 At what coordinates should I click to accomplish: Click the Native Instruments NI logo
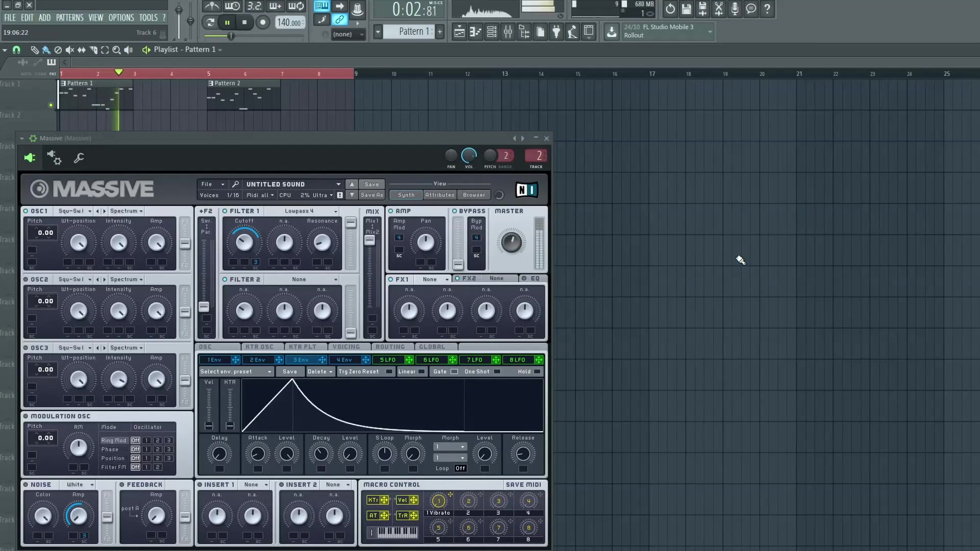click(526, 190)
